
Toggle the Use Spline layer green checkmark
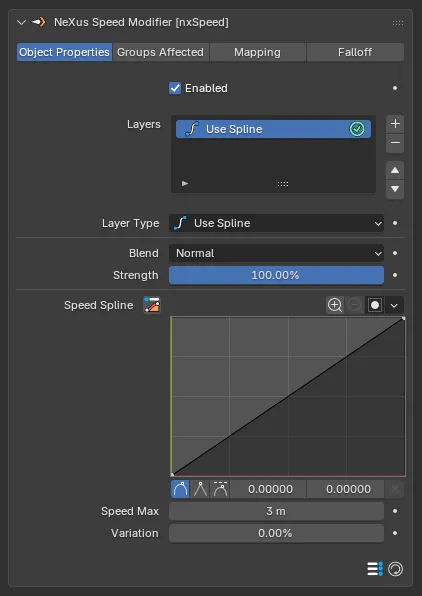coord(357,129)
